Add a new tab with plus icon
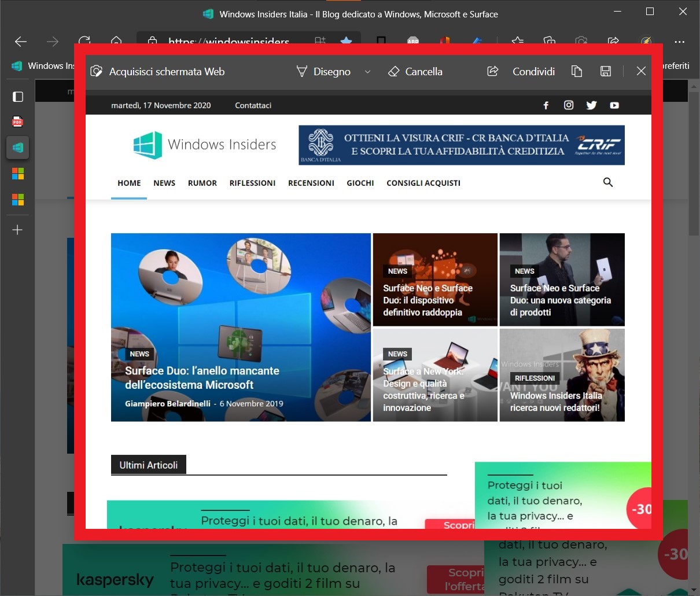Image resolution: width=700 pixels, height=596 pixels. click(x=17, y=230)
